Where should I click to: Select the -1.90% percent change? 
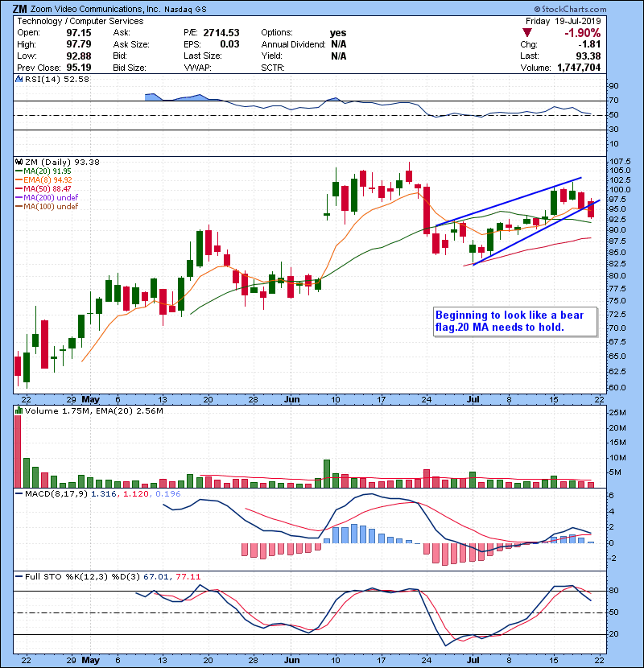pos(582,33)
